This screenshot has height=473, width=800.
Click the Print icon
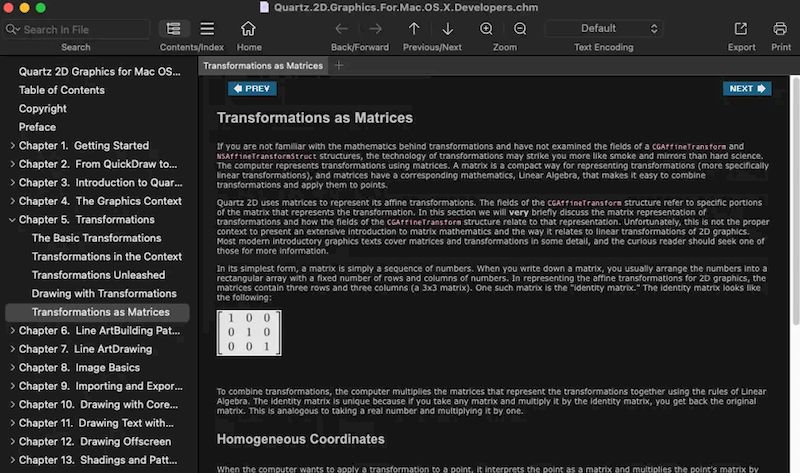780,29
